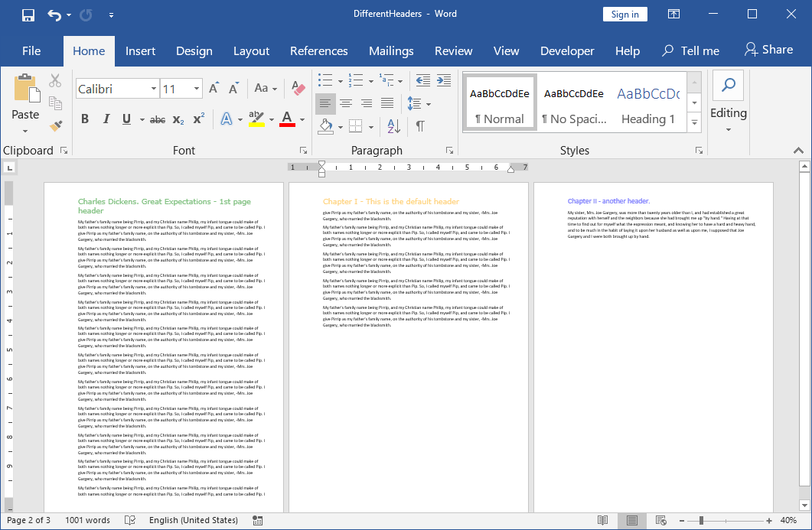Click the spelling check icon in status bar

tap(130, 520)
